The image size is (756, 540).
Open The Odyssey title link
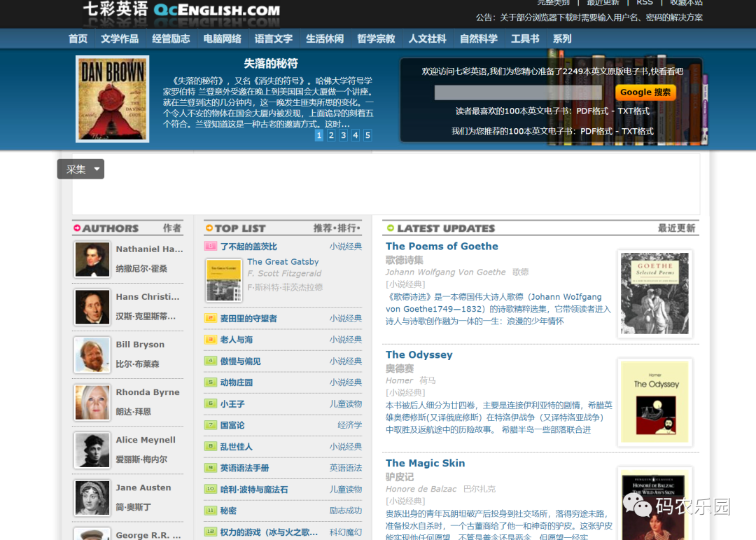coord(419,354)
